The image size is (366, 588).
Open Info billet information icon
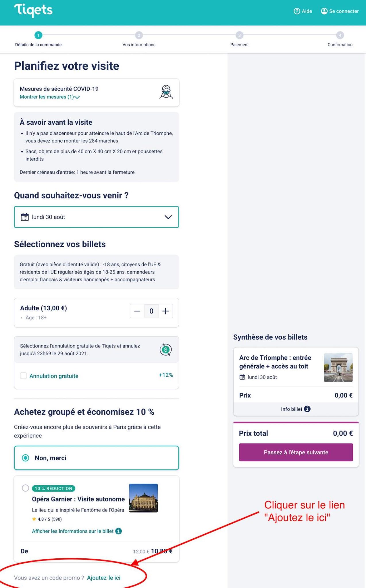307,409
